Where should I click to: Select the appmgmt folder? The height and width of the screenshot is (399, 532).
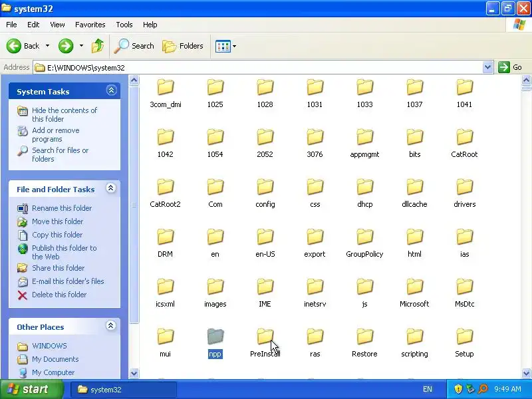pos(364,144)
